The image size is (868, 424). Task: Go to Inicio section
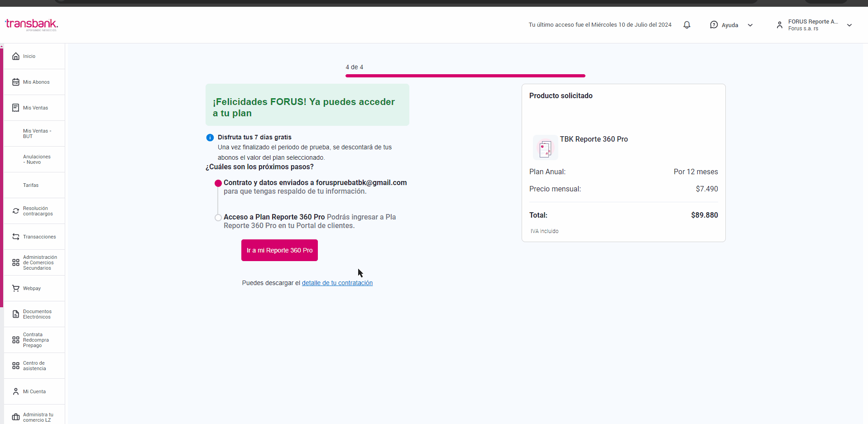34,56
